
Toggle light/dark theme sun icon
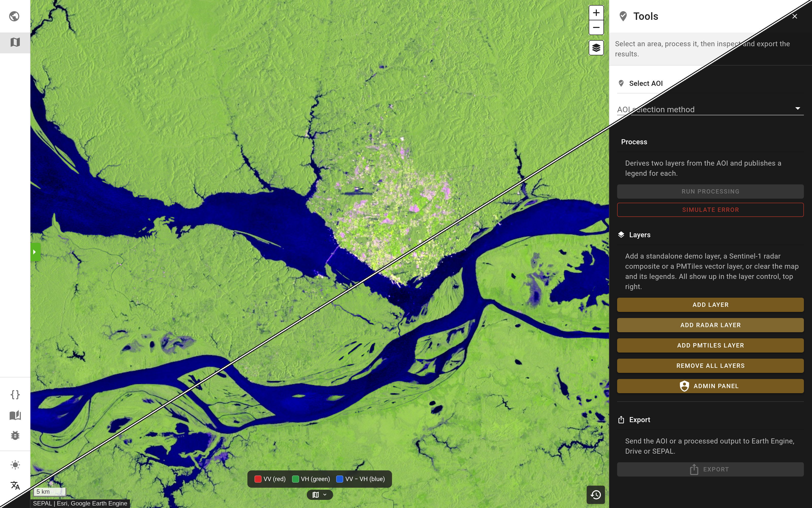point(15,465)
